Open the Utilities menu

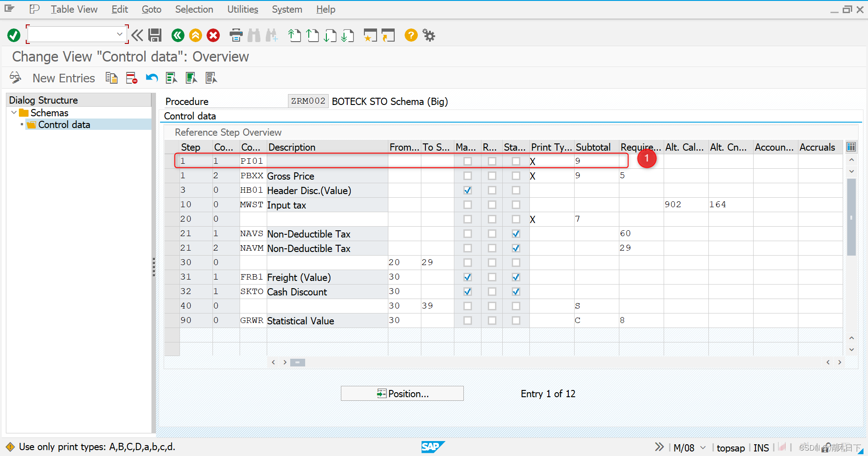(x=242, y=9)
